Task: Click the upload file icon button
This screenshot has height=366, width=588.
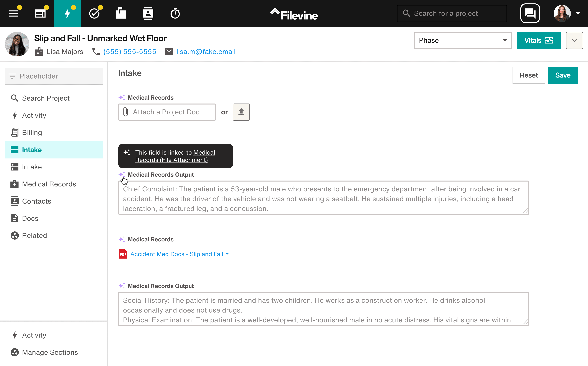Action: pyautogui.click(x=241, y=112)
